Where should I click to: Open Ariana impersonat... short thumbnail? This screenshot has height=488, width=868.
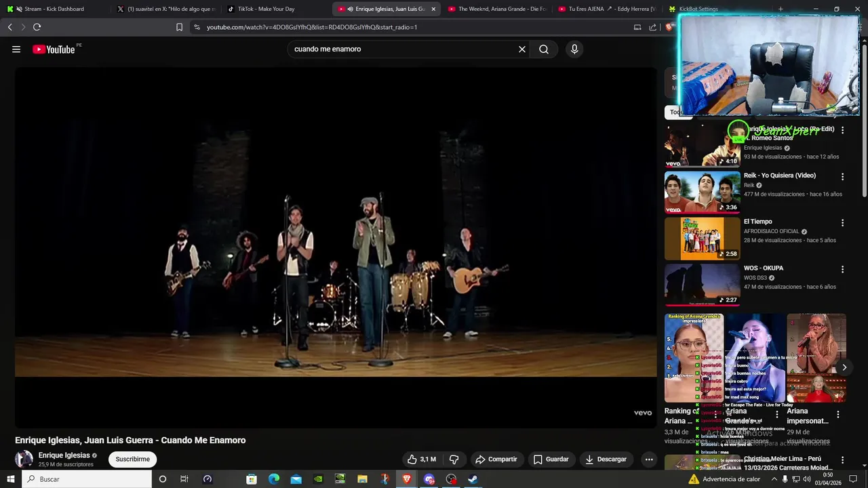(816, 358)
